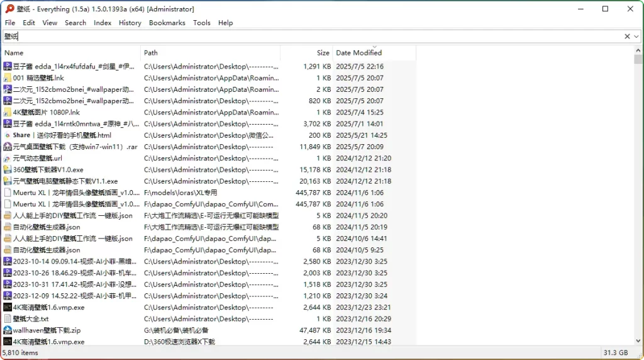Sort results by Path column header
Screen dimensions: 644x360
(210, 53)
